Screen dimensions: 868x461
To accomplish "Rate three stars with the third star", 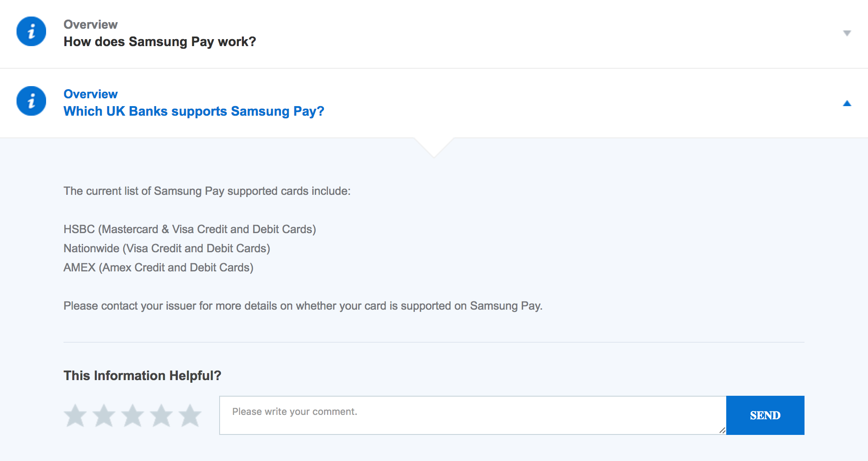I will tap(133, 415).
